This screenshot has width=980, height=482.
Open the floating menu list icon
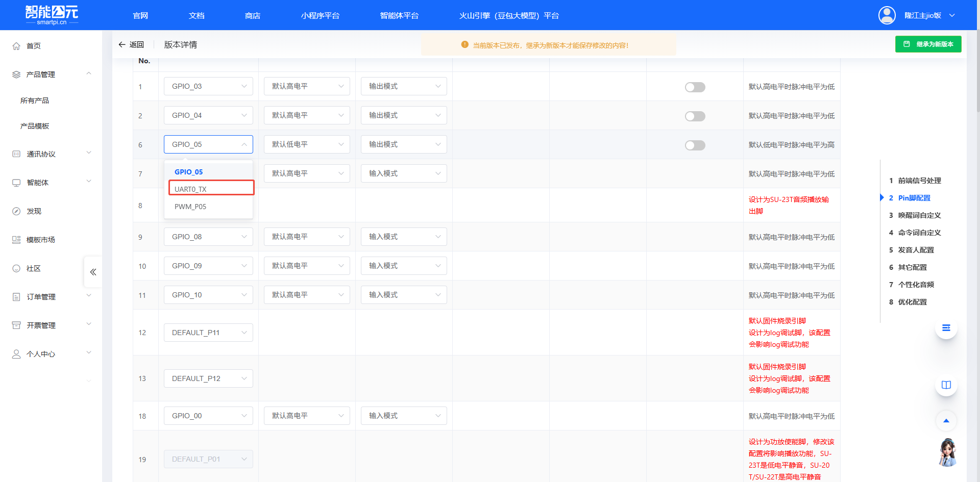pos(946,328)
